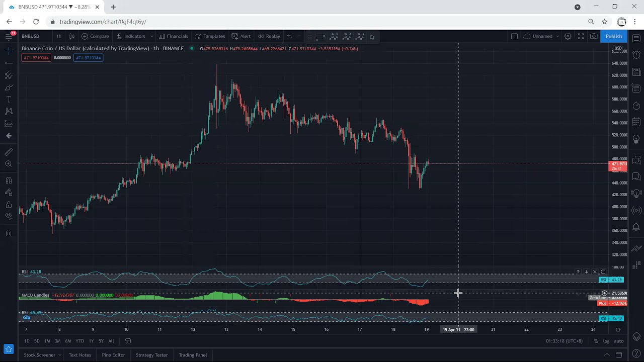Toggle auto scale

pos(619,341)
